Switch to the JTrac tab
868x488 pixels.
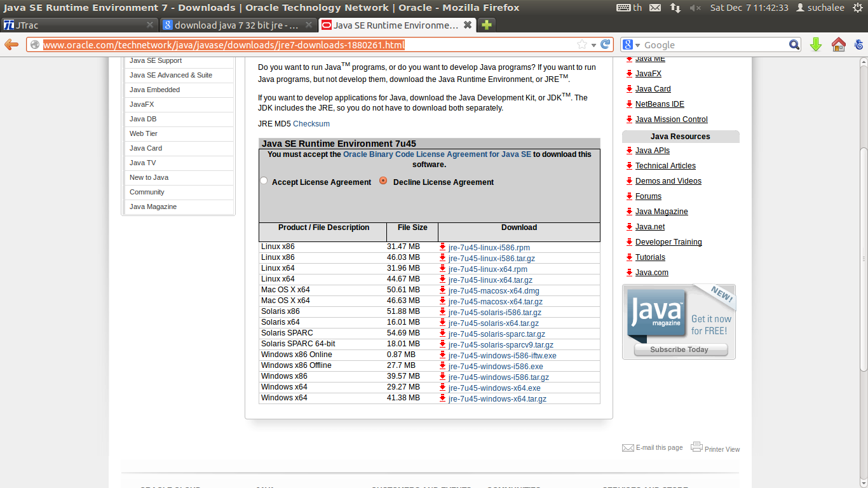79,25
